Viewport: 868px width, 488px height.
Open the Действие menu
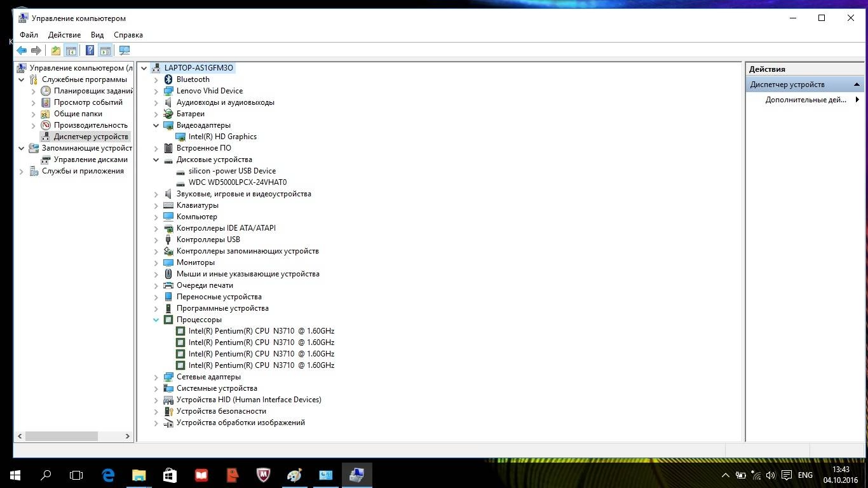(x=64, y=35)
